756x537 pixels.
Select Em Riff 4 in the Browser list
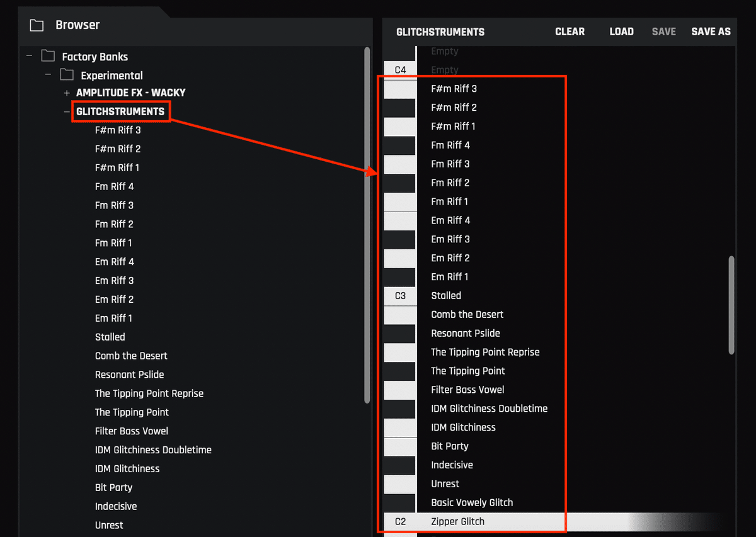pos(115,262)
